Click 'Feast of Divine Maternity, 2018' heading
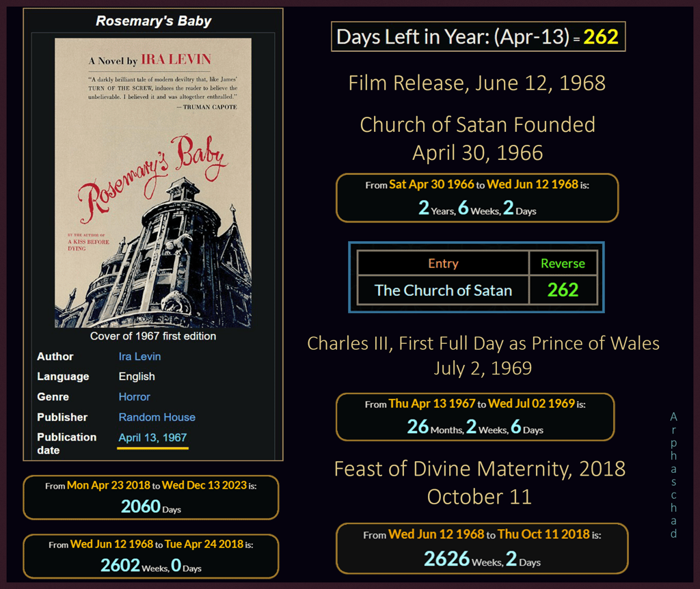 (x=479, y=469)
